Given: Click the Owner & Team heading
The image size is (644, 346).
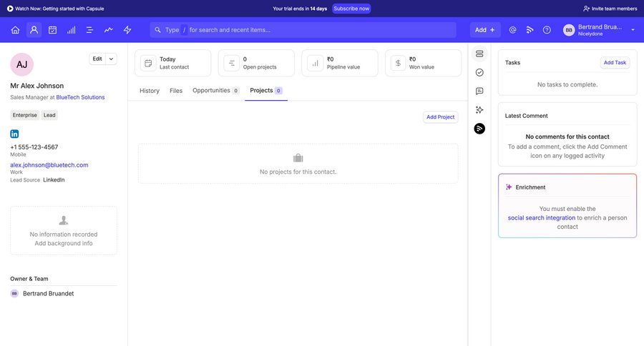Looking at the screenshot, I should tap(29, 279).
